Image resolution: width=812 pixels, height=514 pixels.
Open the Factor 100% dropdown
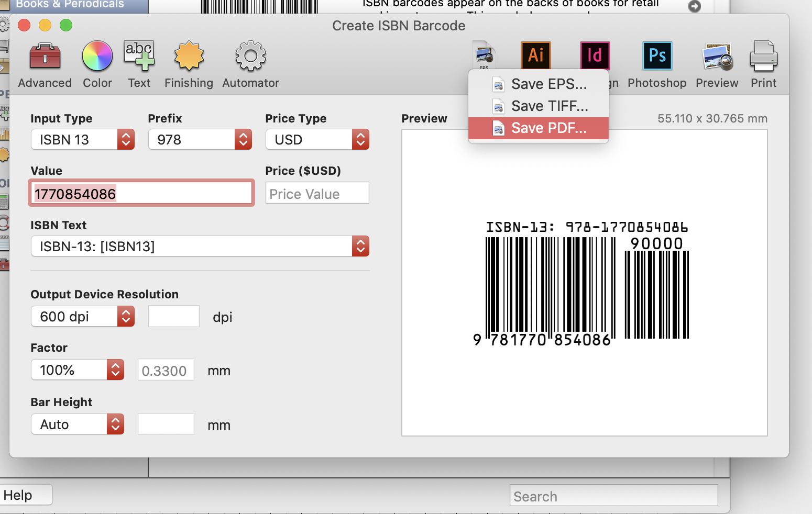[x=78, y=370]
